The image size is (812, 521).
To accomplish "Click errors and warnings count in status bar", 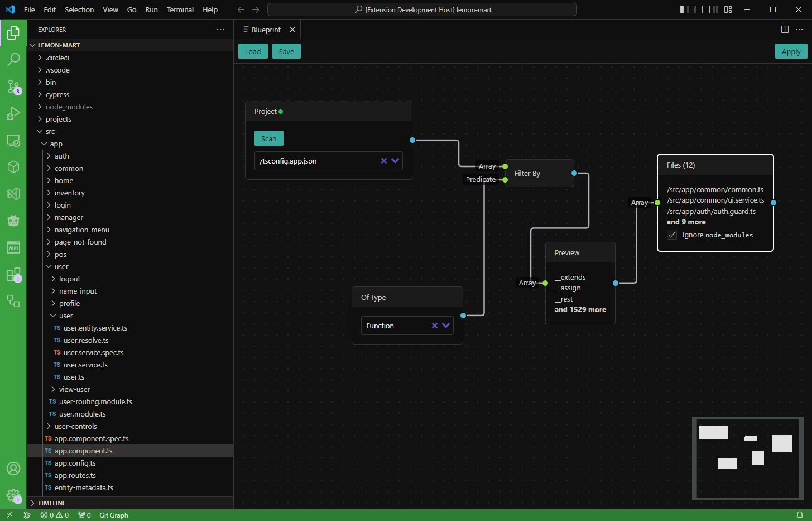I will (x=55, y=515).
